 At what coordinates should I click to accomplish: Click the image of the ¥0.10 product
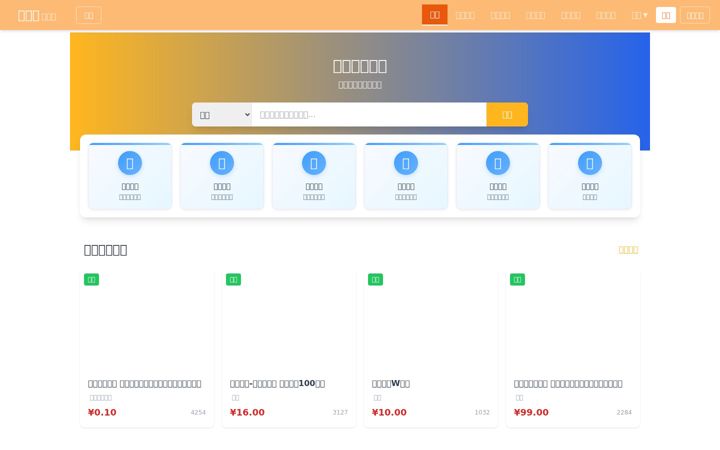pyautogui.click(x=146, y=321)
